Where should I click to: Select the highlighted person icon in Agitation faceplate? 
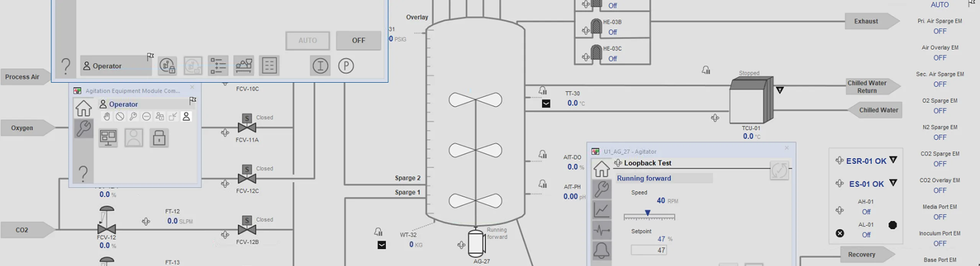[186, 116]
